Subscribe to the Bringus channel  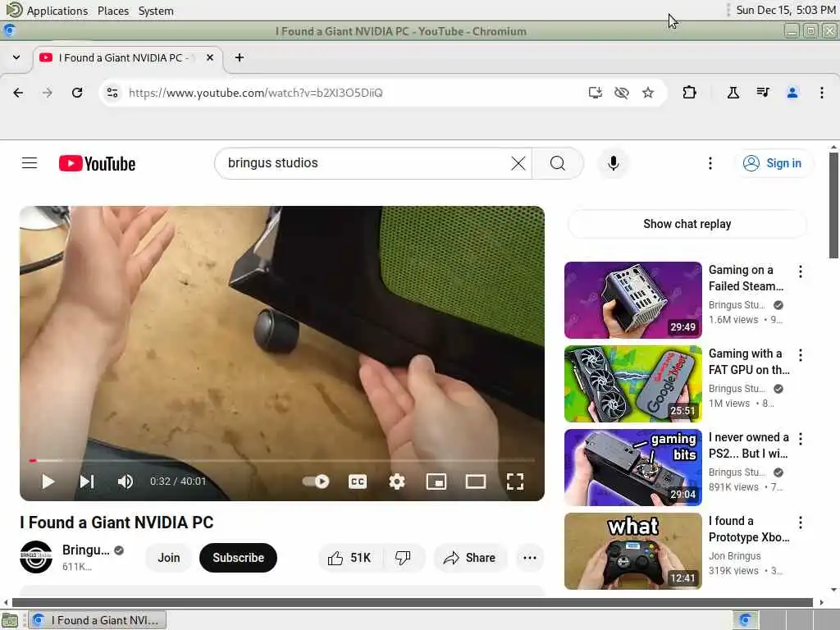(239, 558)
